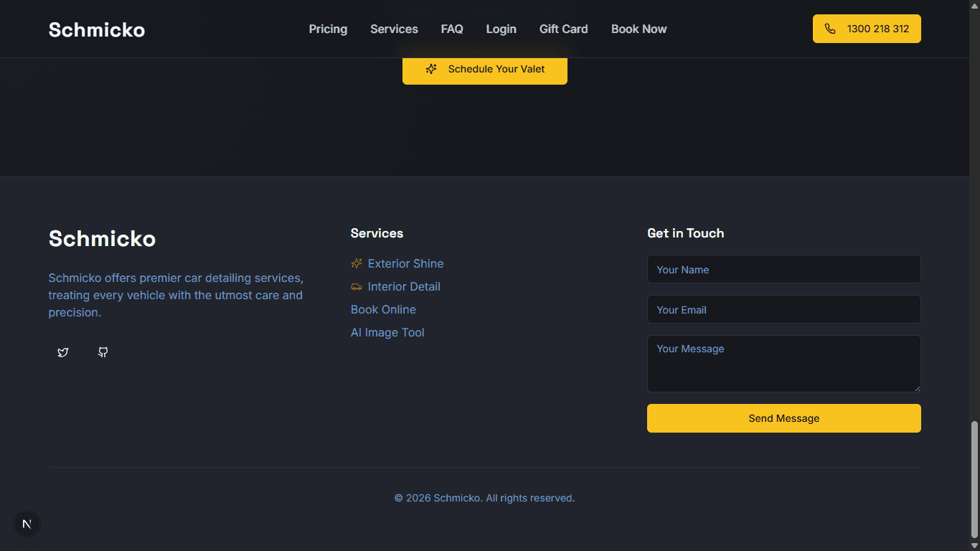
Task: Select Gift Card from the navbar
Action: click(563, 29)
